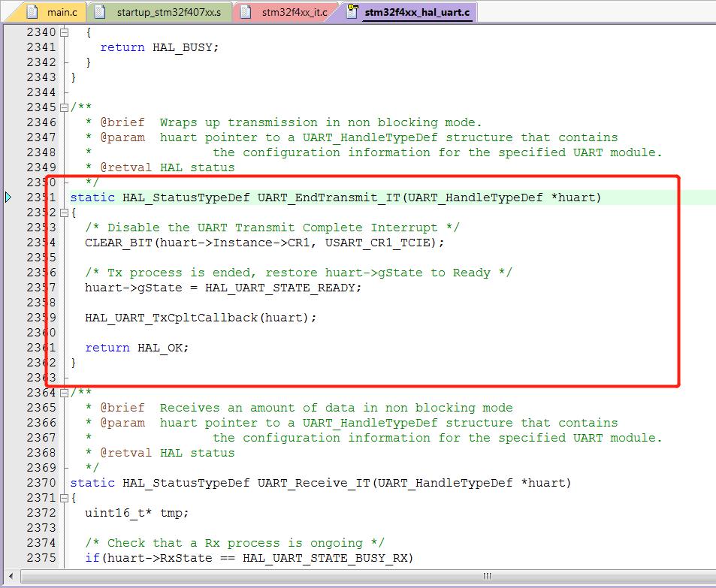
Task: Click on USART_CR1_TCIE identifier
Action: pos(378,243)
